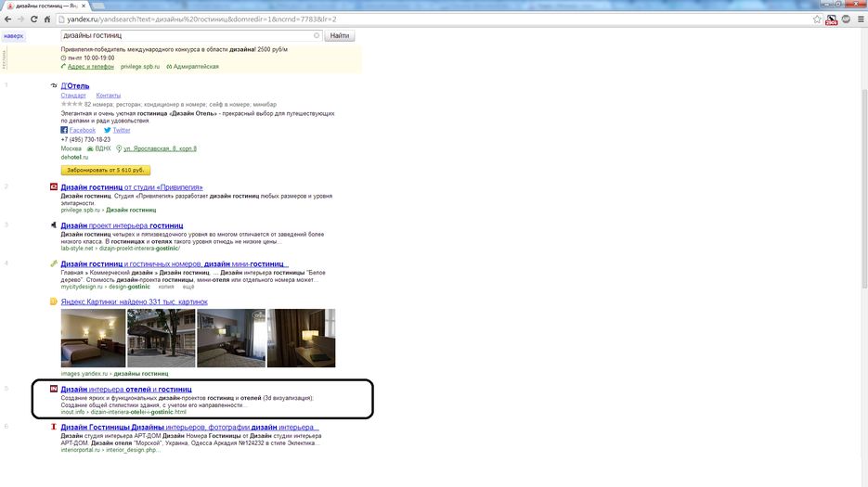Click the round grey extension icon
Screen dimensions: 868x487
click(846, 19)
